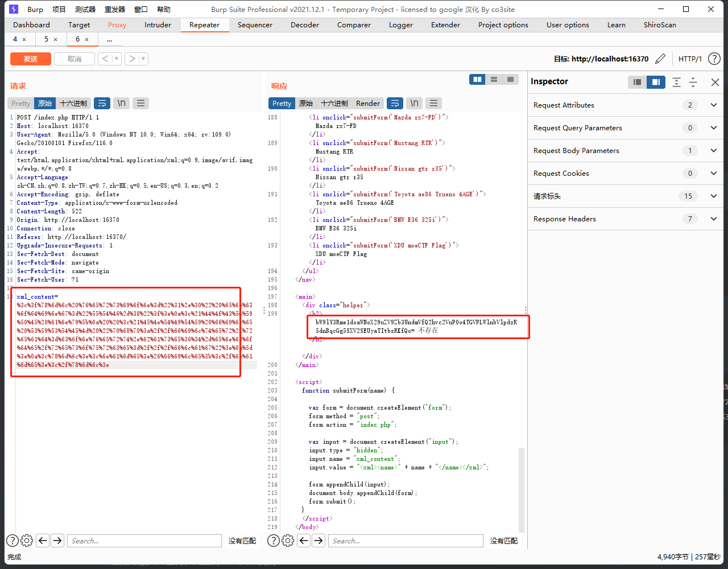Toggle non-printable characters in request pane
This screenshot has width=728, height=569.
(121, 103)
